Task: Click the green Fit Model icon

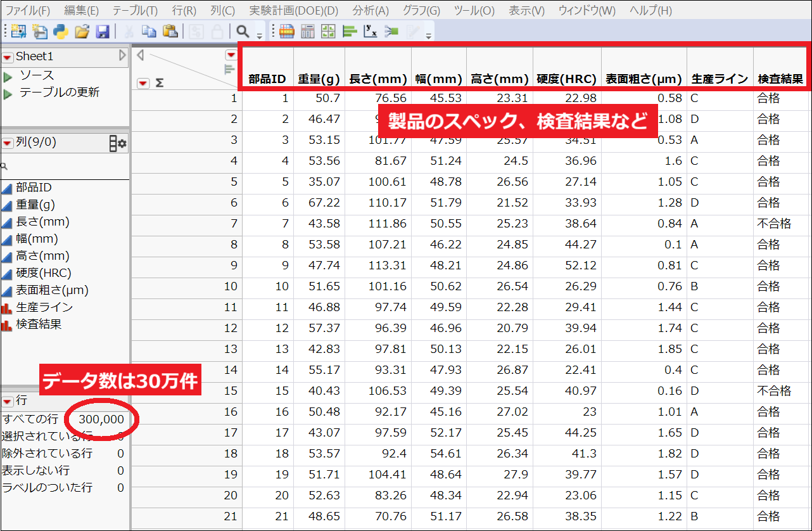Action: 391,31
